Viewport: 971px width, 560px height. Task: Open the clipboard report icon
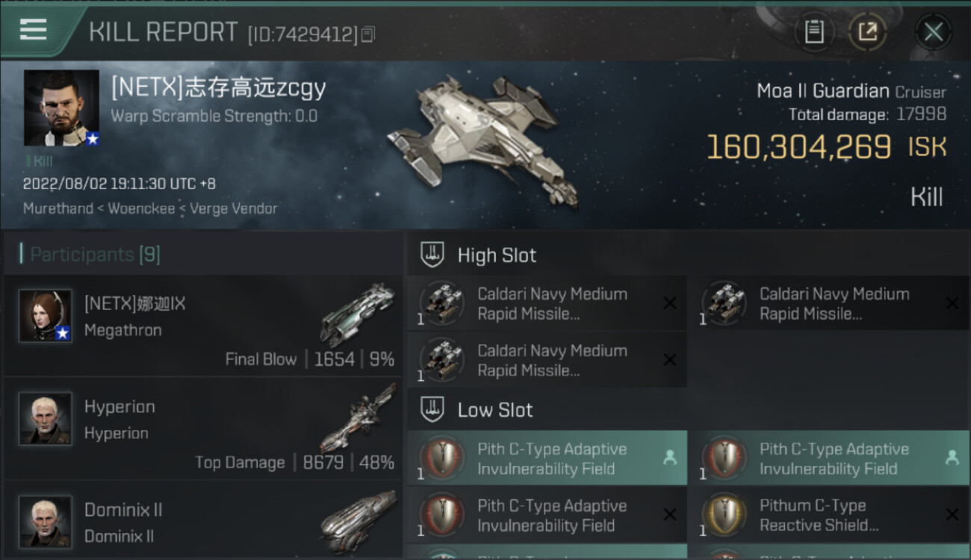813,32
